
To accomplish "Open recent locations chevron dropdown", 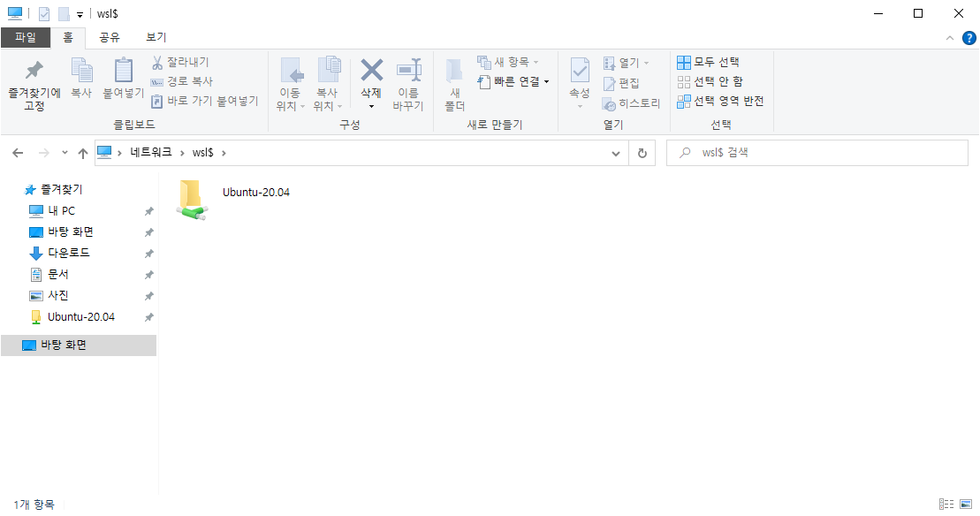I will (65, 153).
